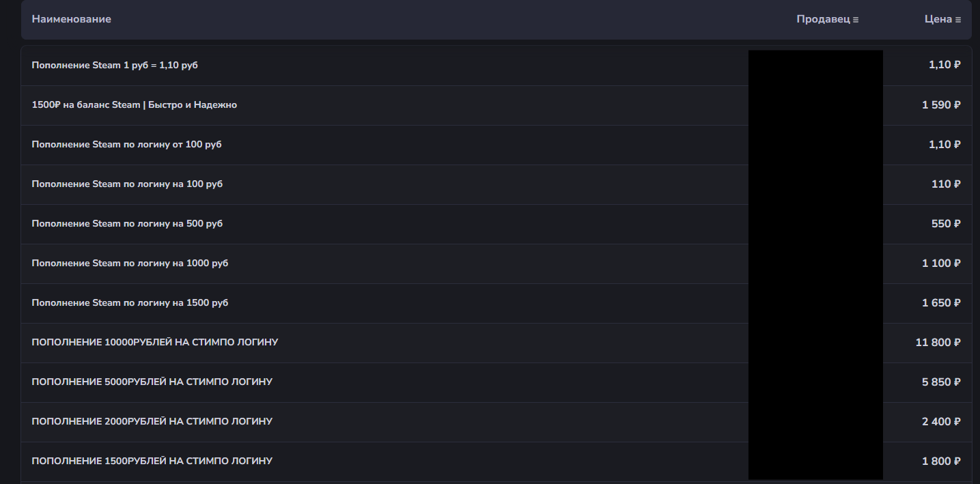Image resolution: width=980 pixels, height=484 pixels.
Task: Open listing 'Пополнение Steam 1 руб = 1,10 руб'
Action: 115,66
